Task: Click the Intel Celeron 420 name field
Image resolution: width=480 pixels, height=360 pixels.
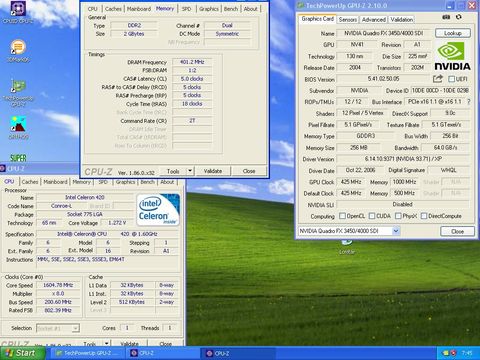Action: point(85,197)
